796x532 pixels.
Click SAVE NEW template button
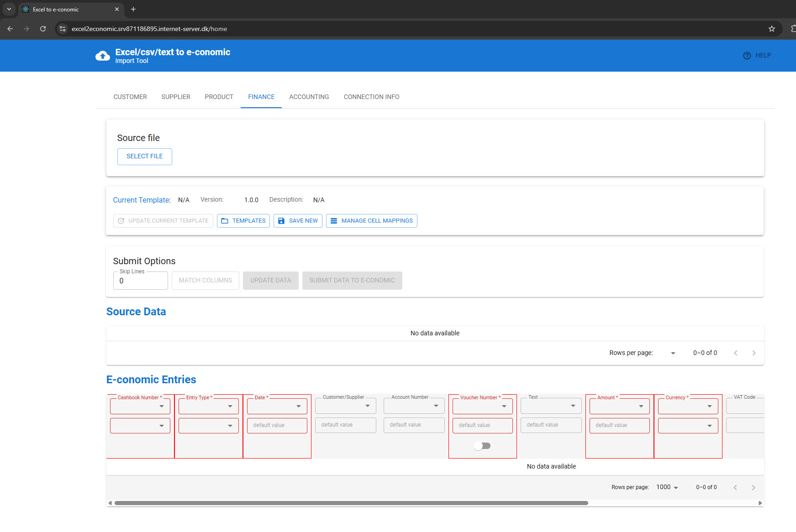click(x=298, y=221)
